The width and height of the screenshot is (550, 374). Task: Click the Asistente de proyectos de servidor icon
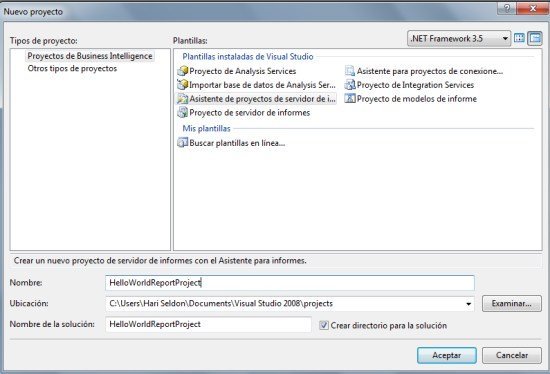[182, 99]
